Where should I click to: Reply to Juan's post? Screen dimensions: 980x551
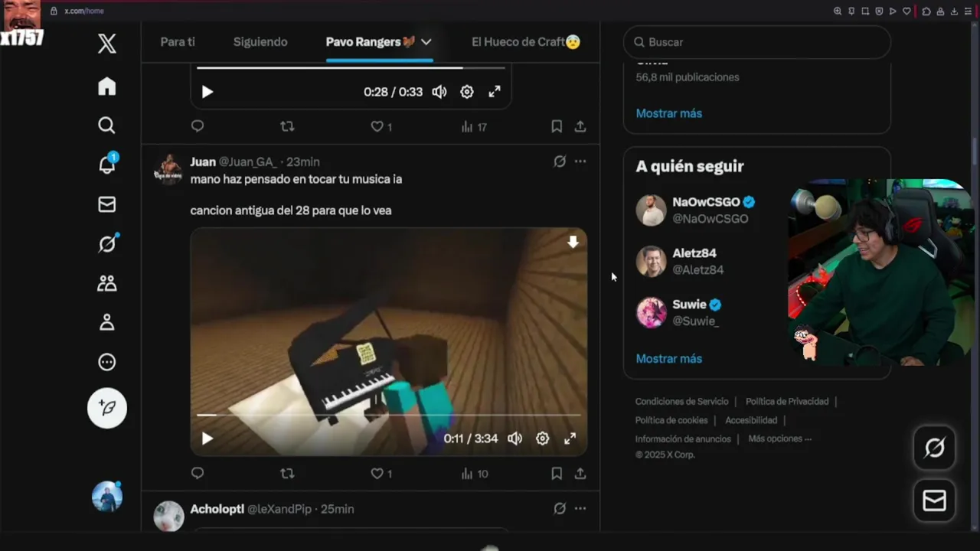click(x=198, y=474)
